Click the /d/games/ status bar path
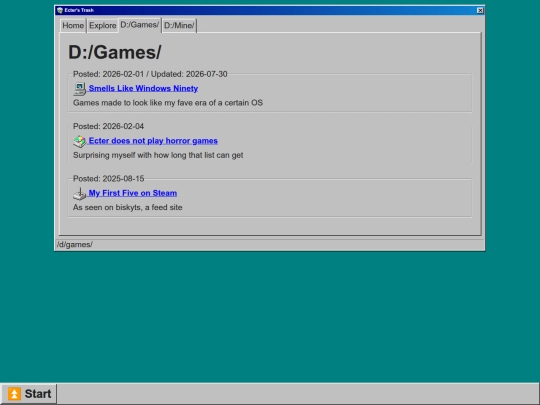This screenshot has width=540, height=405. click(x=75, y=245)
